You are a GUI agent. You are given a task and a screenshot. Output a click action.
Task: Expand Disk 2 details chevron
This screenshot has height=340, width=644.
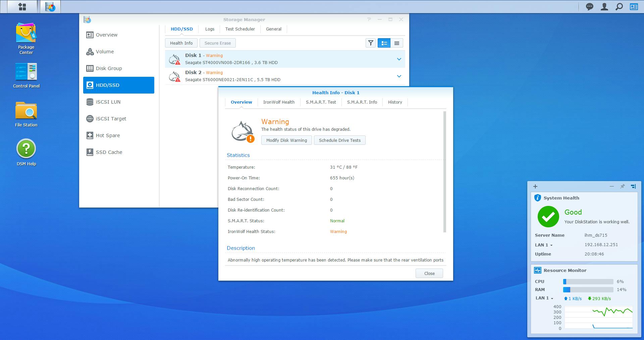399,76
